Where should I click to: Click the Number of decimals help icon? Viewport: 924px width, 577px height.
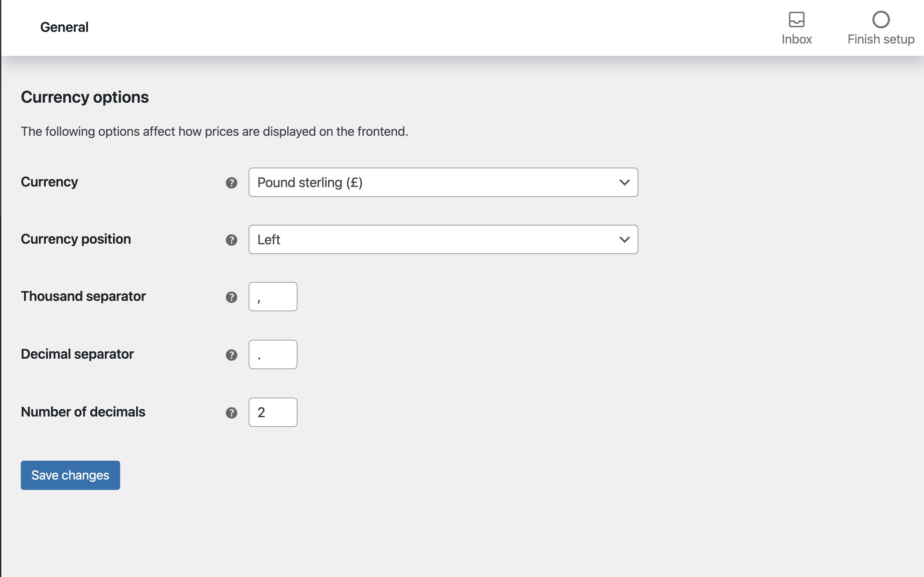(231, 413)
